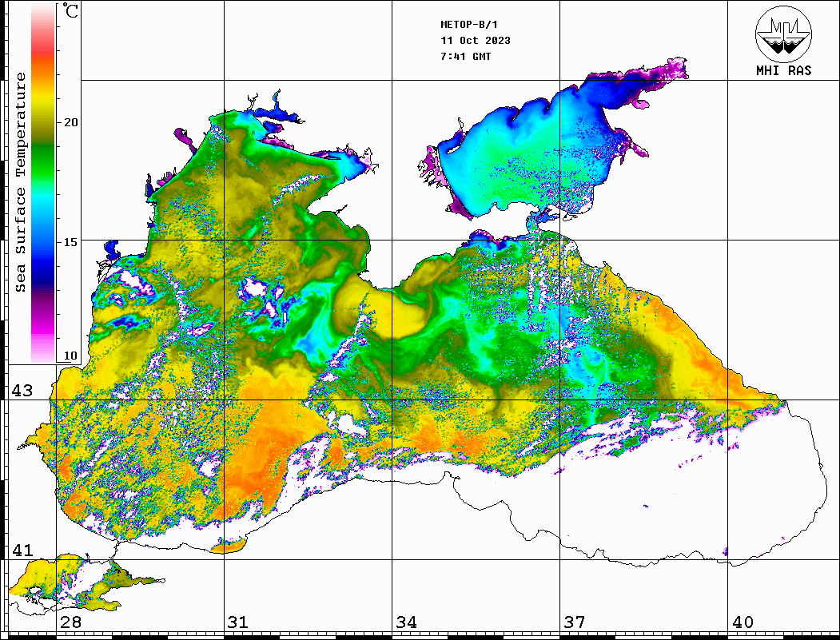Image resolution: width=840 pixels, height=640 pixels.
Task: Click the °C unit label
Action: click(x=70, y=10)
